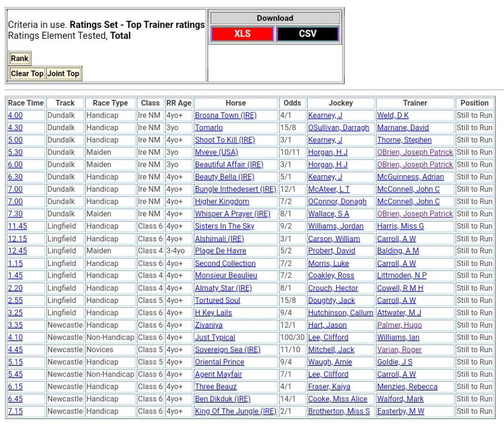Click the Horse column header
504x428 pixels.
point(235,103)
